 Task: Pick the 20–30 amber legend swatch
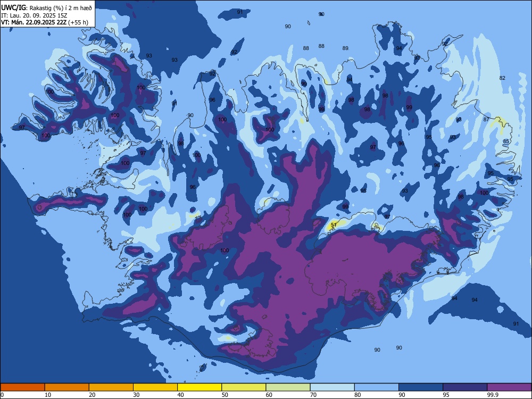pos(111,387)
